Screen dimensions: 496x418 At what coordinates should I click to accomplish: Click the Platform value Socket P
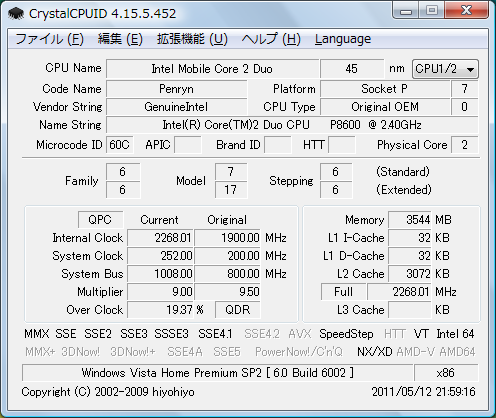point(385,89)
